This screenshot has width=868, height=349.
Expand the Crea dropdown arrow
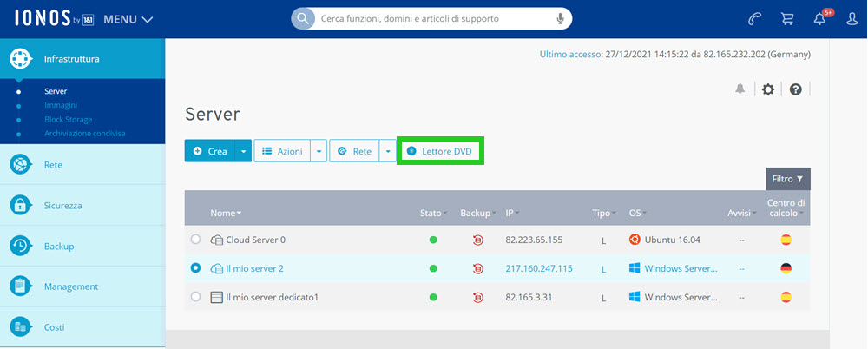click(244, 151)
